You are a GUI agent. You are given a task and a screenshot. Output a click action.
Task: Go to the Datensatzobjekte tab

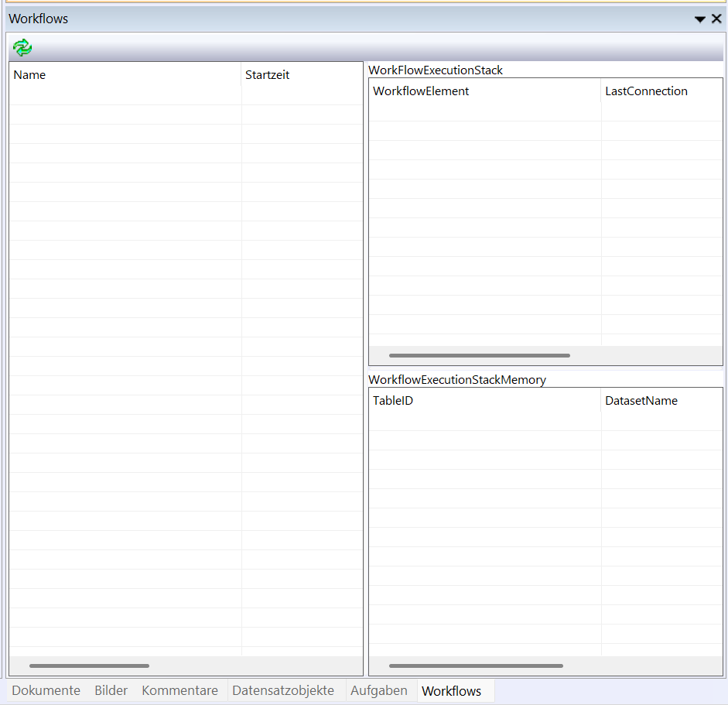(283, 690)
